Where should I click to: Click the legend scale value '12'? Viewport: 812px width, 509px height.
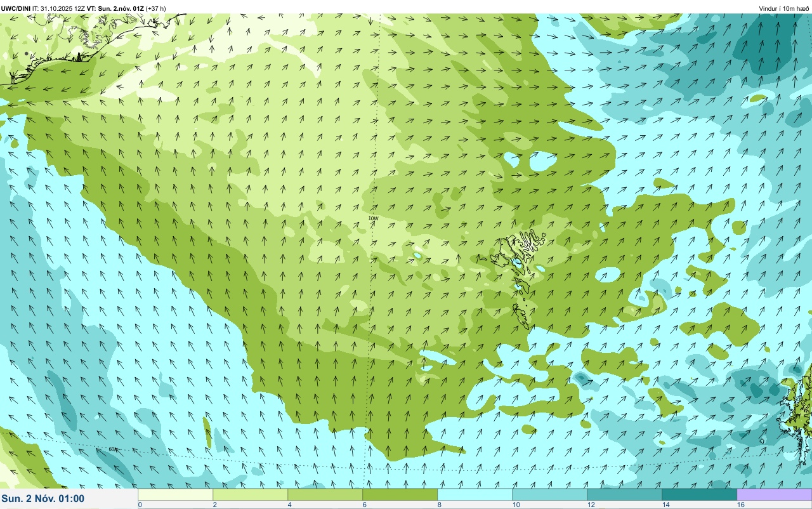click(591, 505)
